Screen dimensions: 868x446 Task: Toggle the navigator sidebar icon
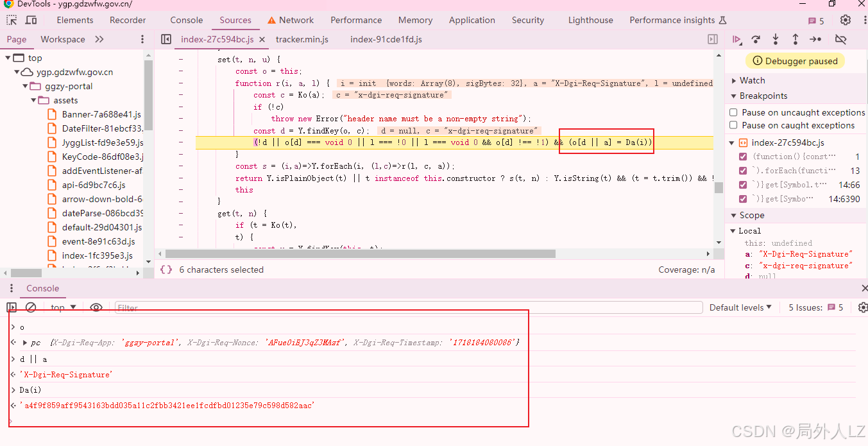(x=166, y=39)
